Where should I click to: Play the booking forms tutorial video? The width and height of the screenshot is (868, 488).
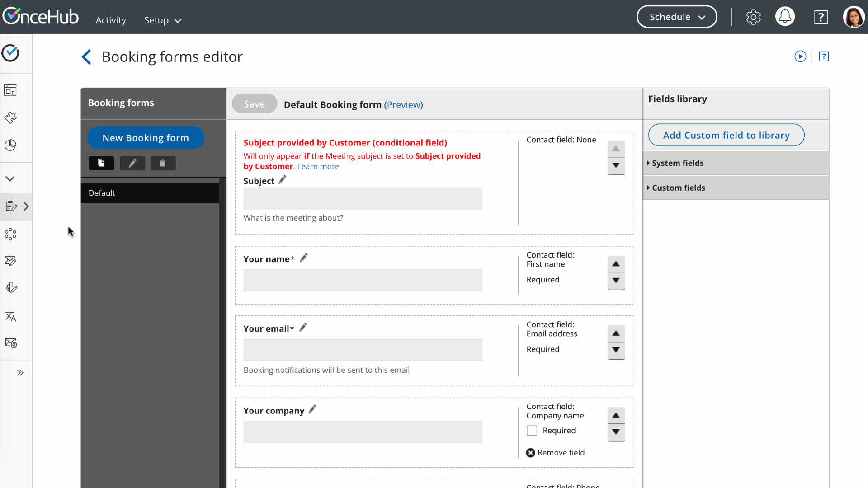pos(800,56)
